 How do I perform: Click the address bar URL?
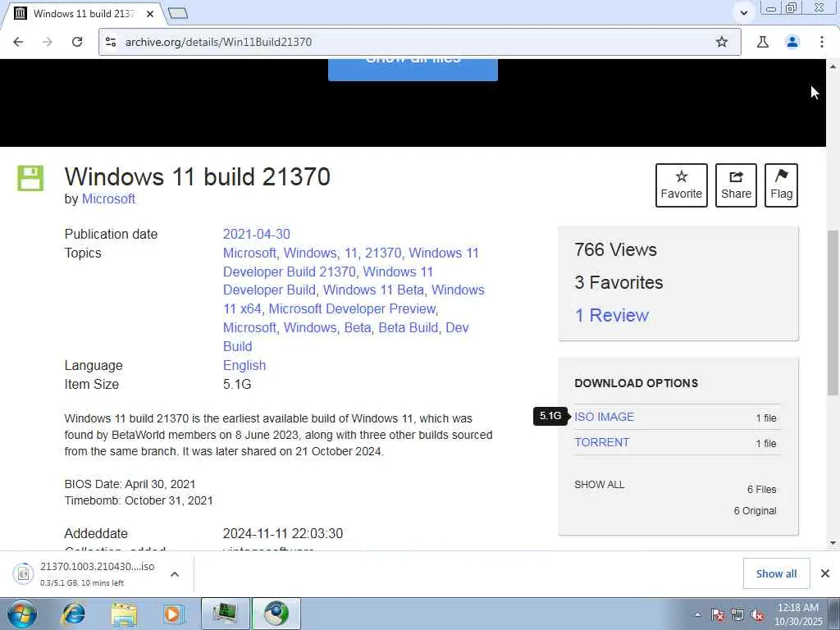coord(218,42)
